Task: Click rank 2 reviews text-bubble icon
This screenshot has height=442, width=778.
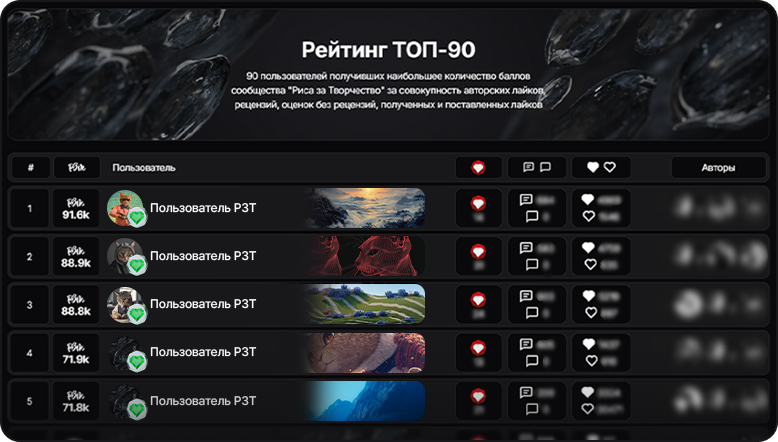Action: (x=526, y=248)
